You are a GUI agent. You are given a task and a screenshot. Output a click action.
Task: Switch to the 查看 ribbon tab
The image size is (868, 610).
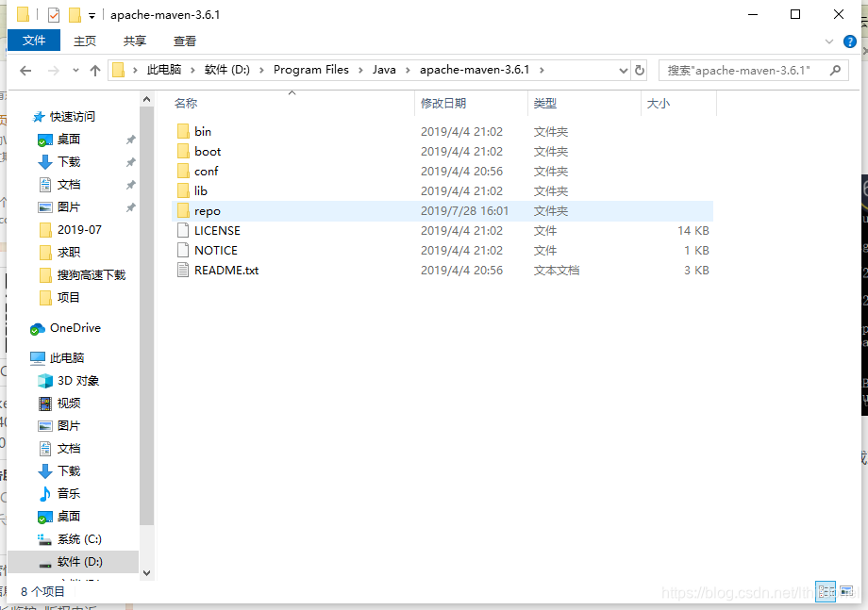coord(184,41)
